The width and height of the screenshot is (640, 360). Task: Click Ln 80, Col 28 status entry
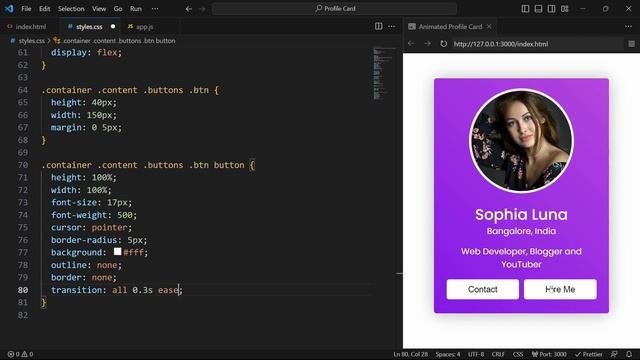(411, 354)
